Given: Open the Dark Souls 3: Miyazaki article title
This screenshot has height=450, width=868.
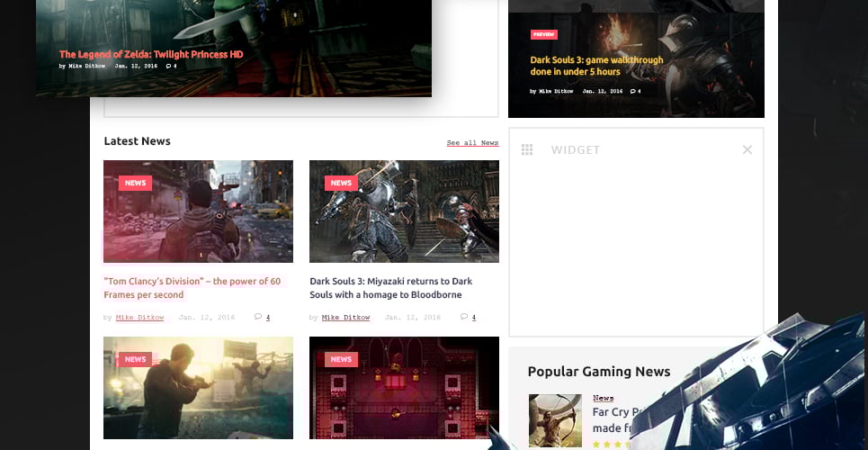Looking at the screenshot, I should [390, 288].
